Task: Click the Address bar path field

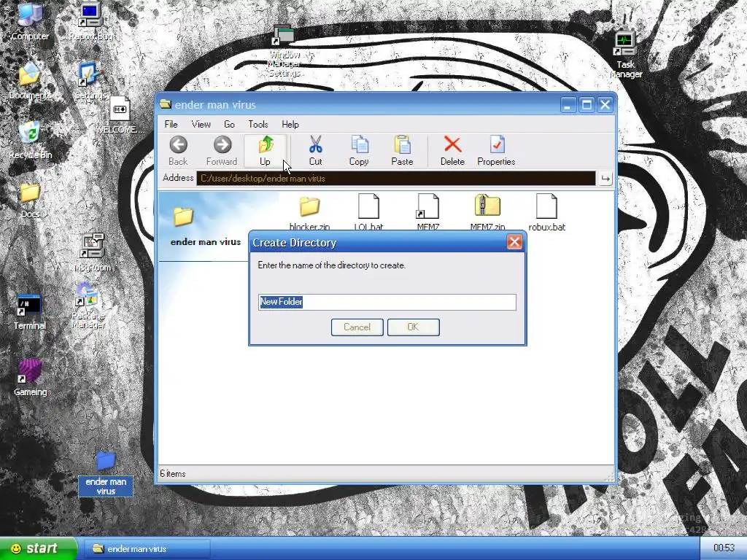Action: pyautogui.click(x=396, y=179)
